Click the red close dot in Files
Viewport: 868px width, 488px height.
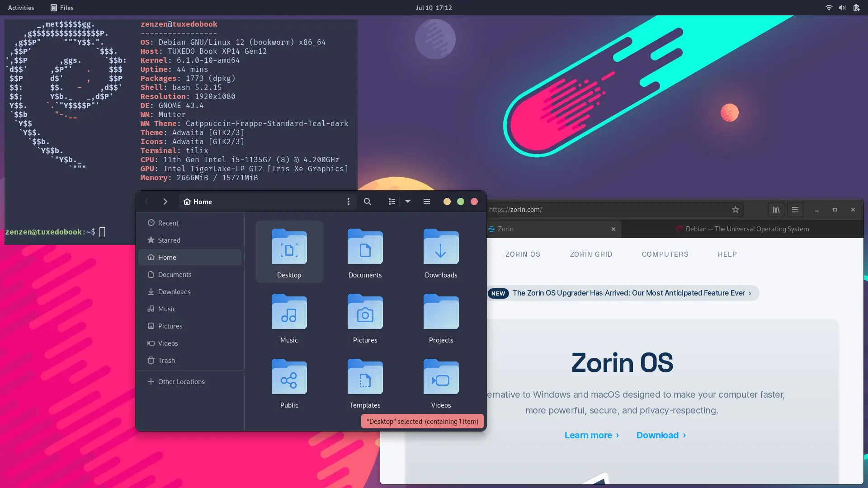point(474,202)
